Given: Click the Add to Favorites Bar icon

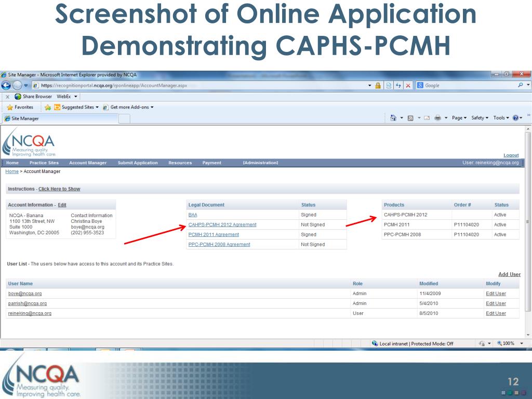Looking at the screenshot, I should [x=48, y=107].
